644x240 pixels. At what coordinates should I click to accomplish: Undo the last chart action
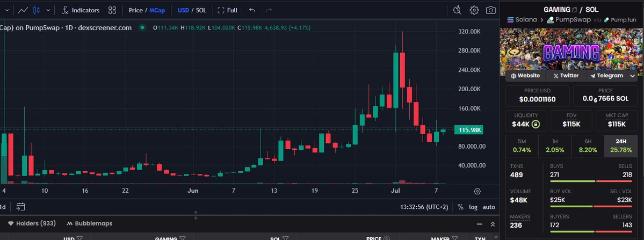coord(252,10)
